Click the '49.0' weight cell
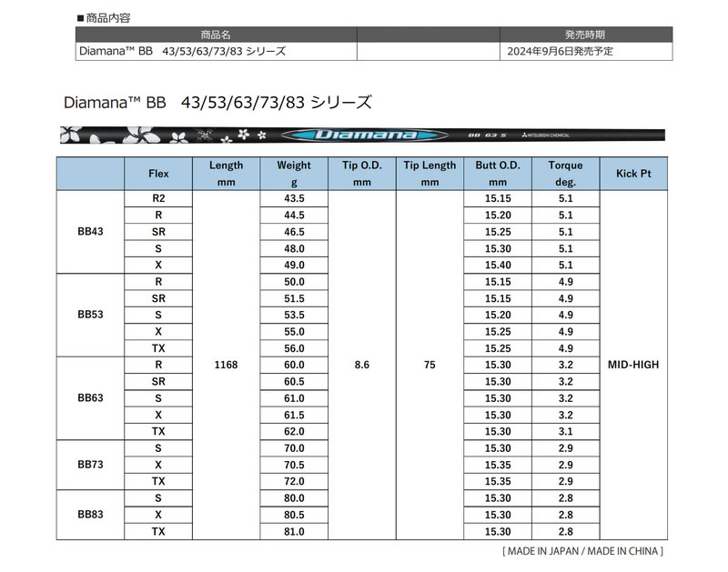 294,265
